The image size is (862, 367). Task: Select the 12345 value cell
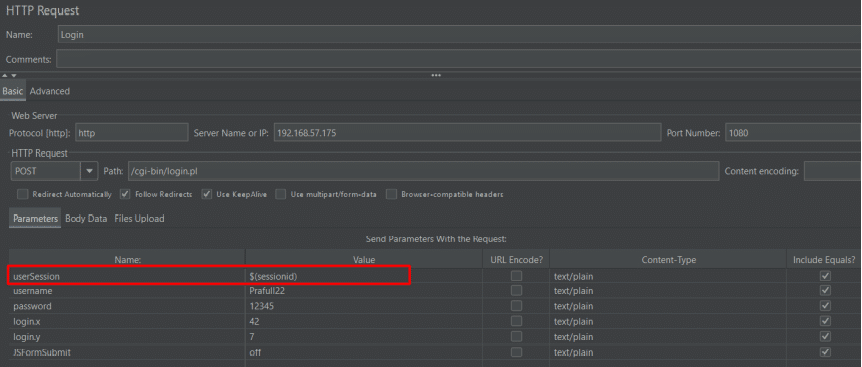(x=364, y=306)
